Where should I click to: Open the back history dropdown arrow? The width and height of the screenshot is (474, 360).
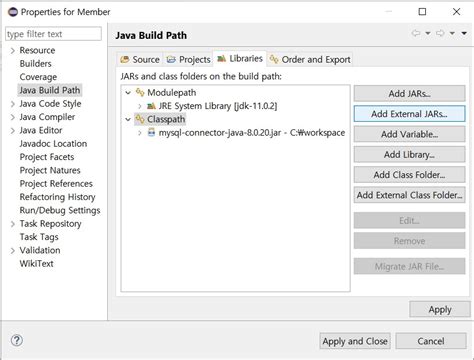pos(428,33)
